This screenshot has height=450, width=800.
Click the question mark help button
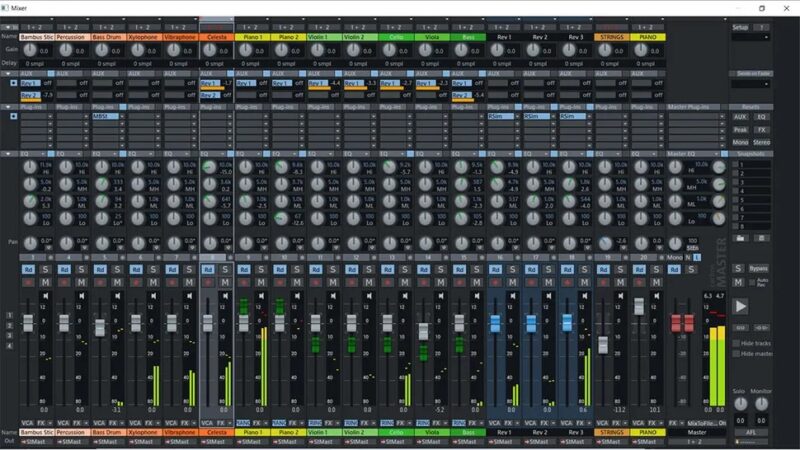[762, 28]
